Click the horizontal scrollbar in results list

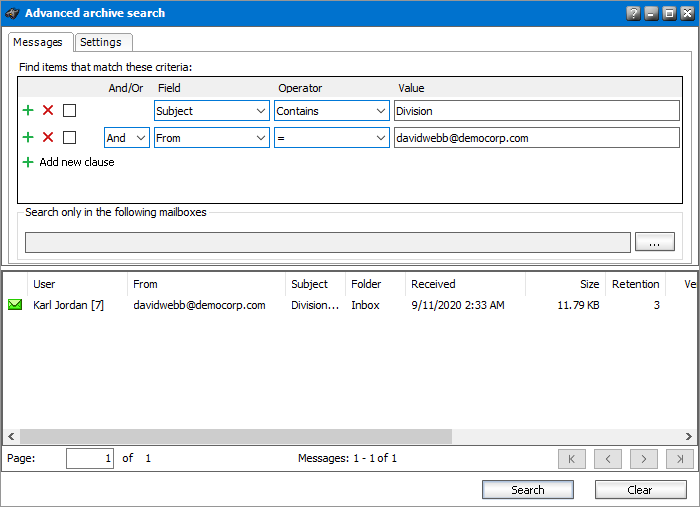235,437
